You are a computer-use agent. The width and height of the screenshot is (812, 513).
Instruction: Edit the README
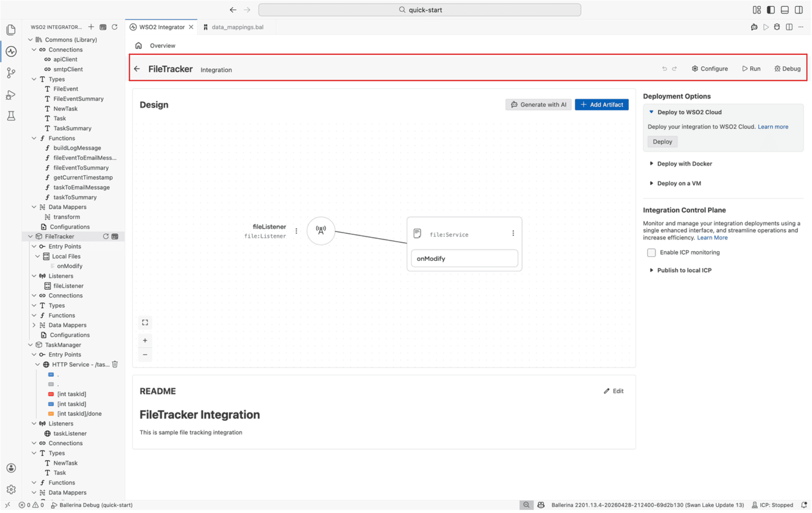[613, 391]
